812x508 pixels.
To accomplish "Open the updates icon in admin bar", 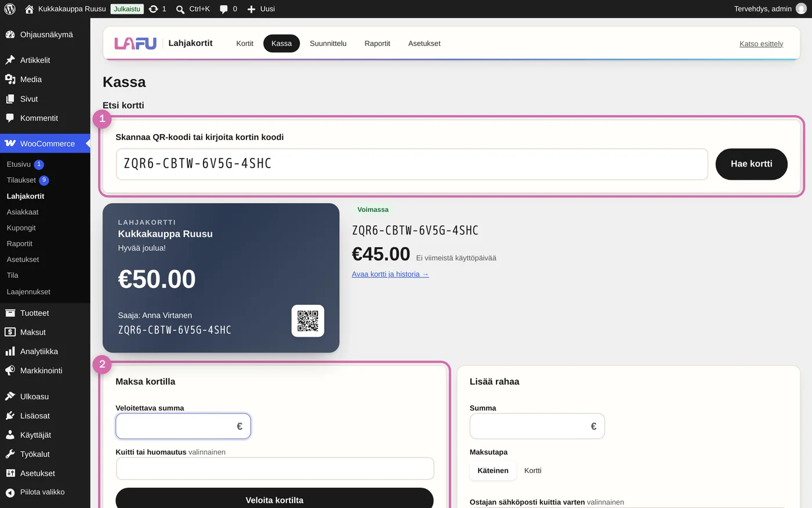I will tap(153, 9).
